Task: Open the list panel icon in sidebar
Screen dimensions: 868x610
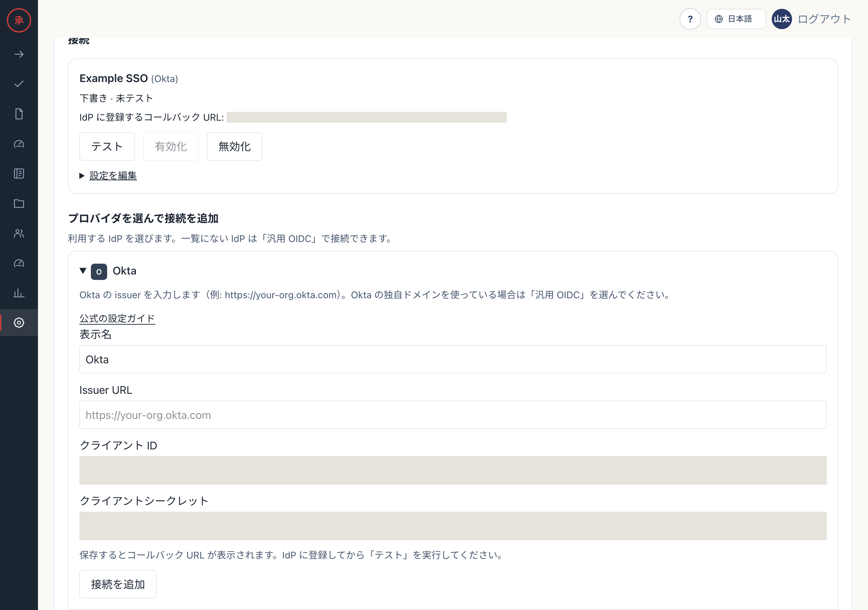Action: click(19, 174)
